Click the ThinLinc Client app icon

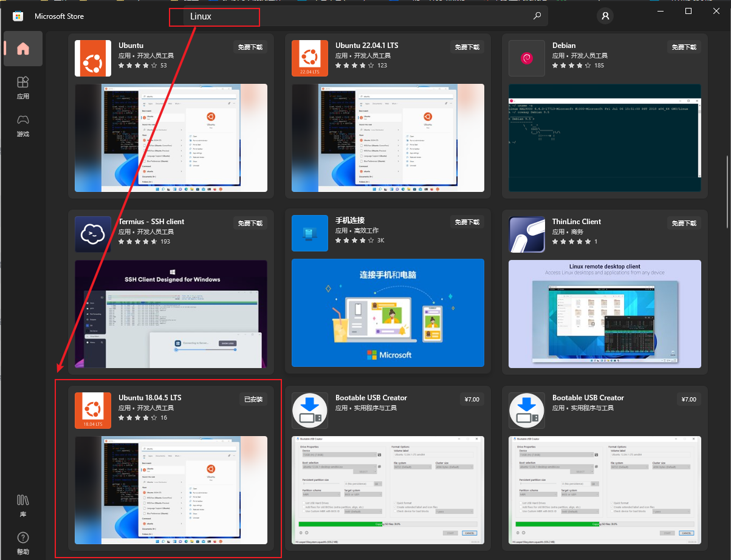pos(527,234)
